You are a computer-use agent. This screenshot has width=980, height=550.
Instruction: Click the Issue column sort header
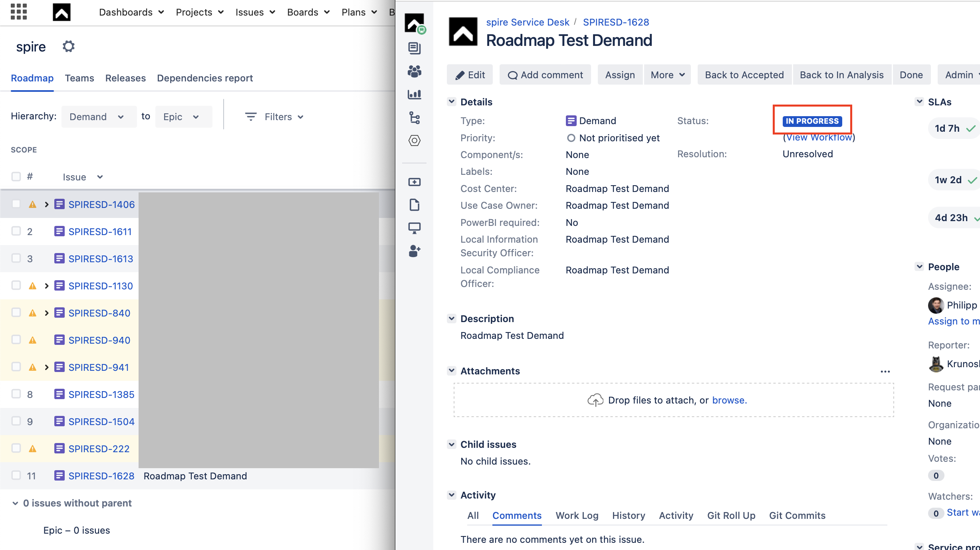pyautogui.click(x=83, y=177)
